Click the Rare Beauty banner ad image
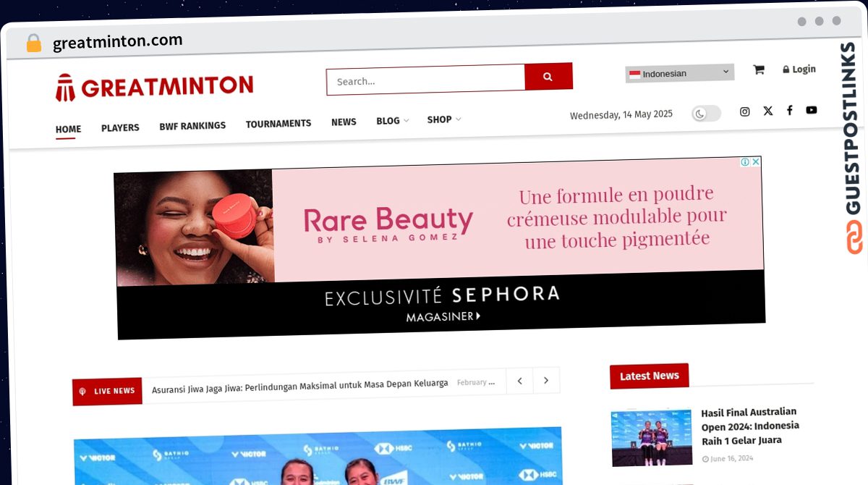The width and height of the screenshot is (868, 485). pos(439,248)
